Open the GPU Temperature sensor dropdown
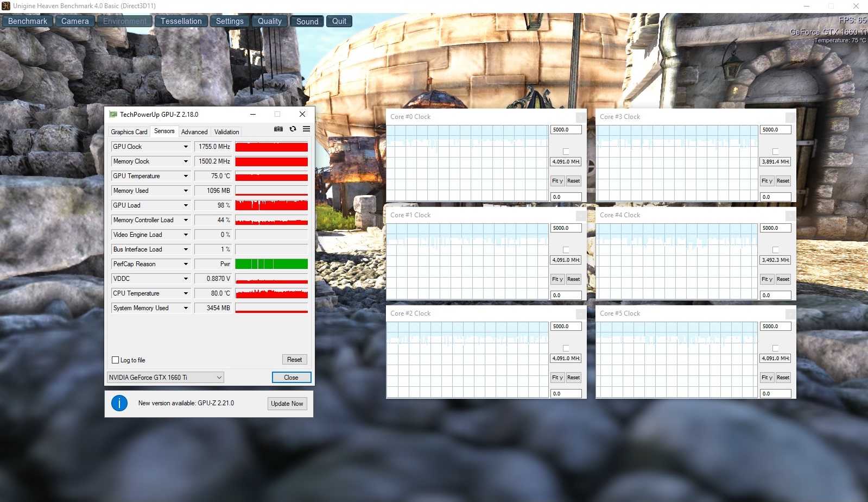Screen dimensions: 868x502 [x=186, y=176]
